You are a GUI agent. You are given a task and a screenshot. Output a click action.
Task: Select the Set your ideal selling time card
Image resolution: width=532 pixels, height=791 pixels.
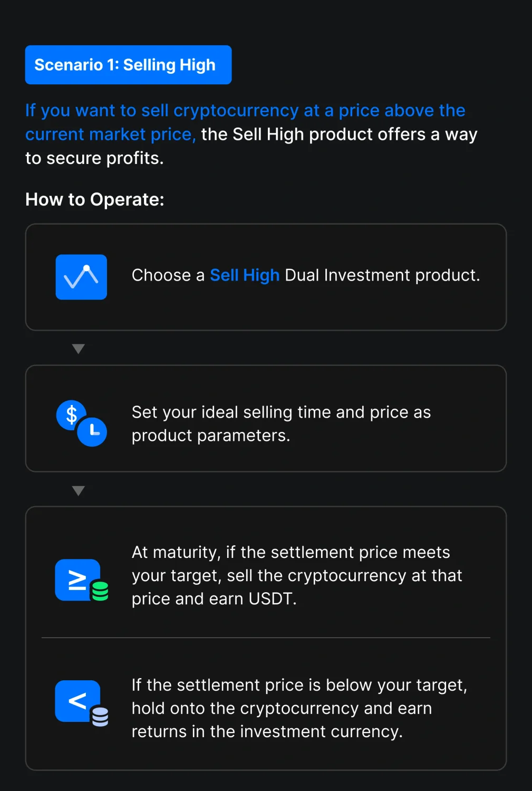point(266,418)
